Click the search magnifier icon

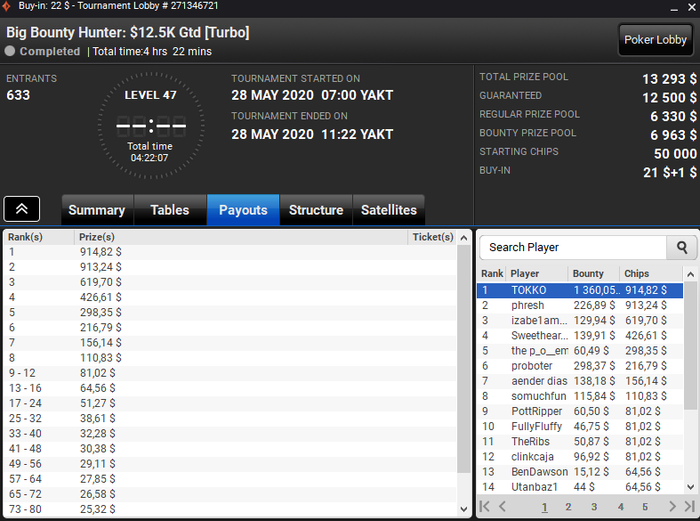(681, 247)
